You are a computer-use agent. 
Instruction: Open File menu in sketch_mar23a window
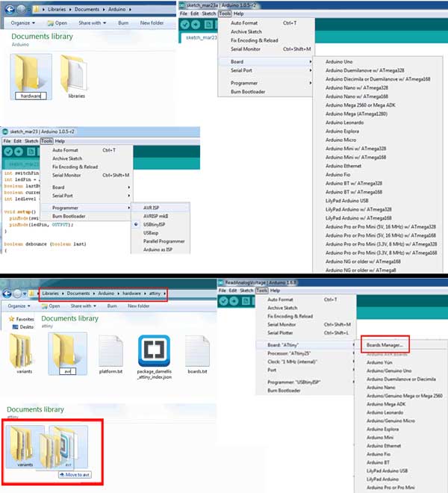pyautogui.click(x=184, y=14)
